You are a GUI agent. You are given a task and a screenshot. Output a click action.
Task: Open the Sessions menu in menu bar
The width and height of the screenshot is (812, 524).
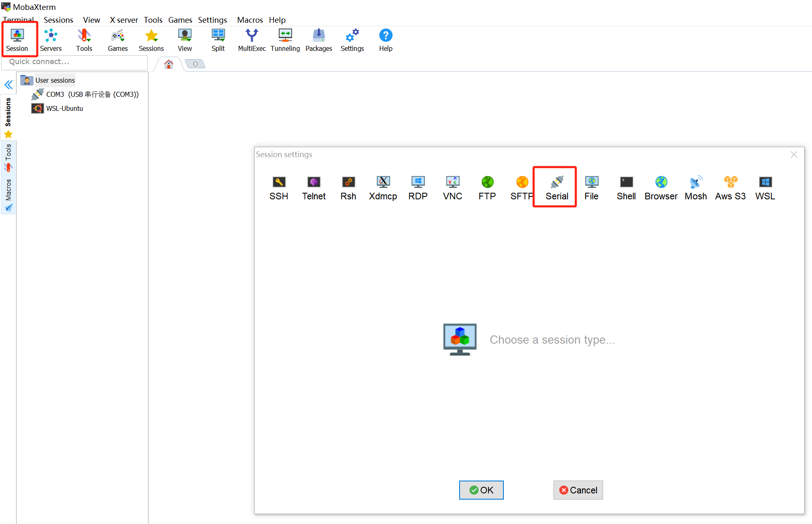[x=58, y=20]
